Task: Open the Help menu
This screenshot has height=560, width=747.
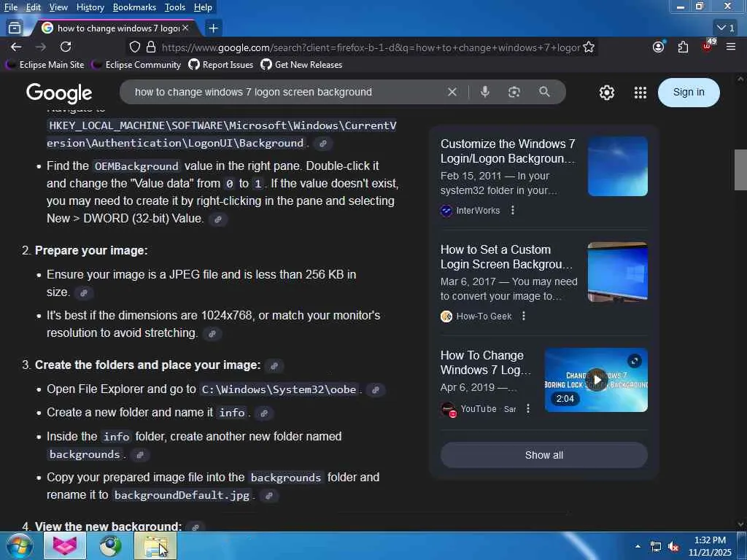Action: point(203,7)
